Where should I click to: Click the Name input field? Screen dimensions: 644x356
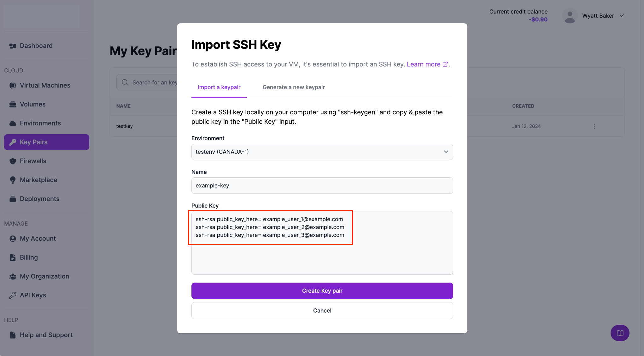pos(322,186)
